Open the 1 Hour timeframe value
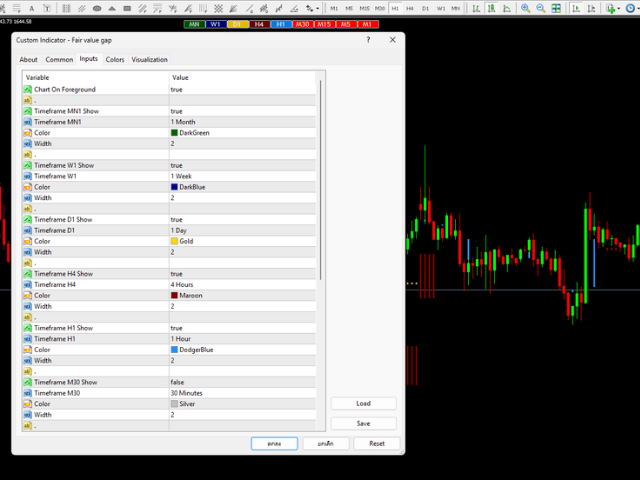Screen dimensions: 640x480 (242, 339)
